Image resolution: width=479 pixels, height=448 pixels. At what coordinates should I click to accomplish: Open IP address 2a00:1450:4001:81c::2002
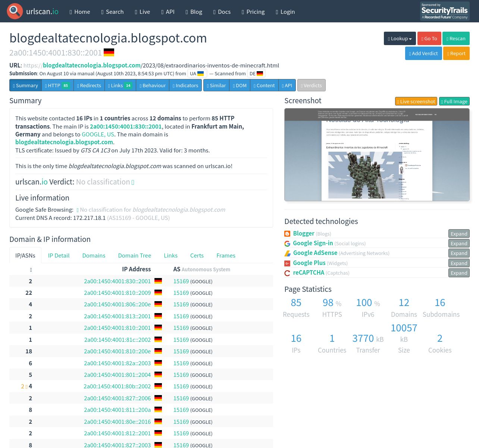tap(117, 340)
